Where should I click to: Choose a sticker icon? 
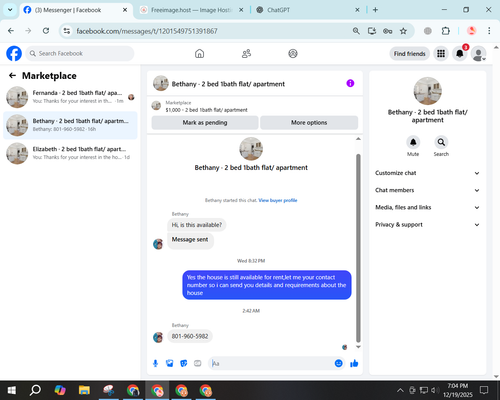[184, 363]
